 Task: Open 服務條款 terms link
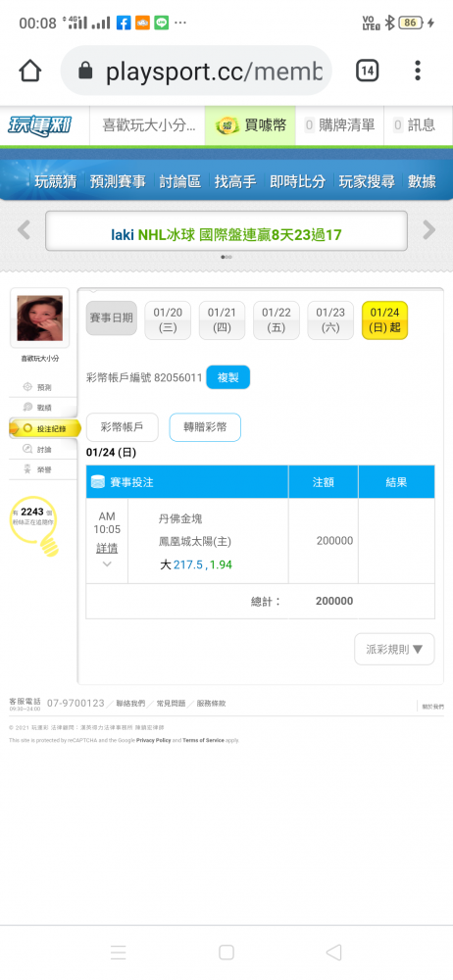[x=211, y=703]
